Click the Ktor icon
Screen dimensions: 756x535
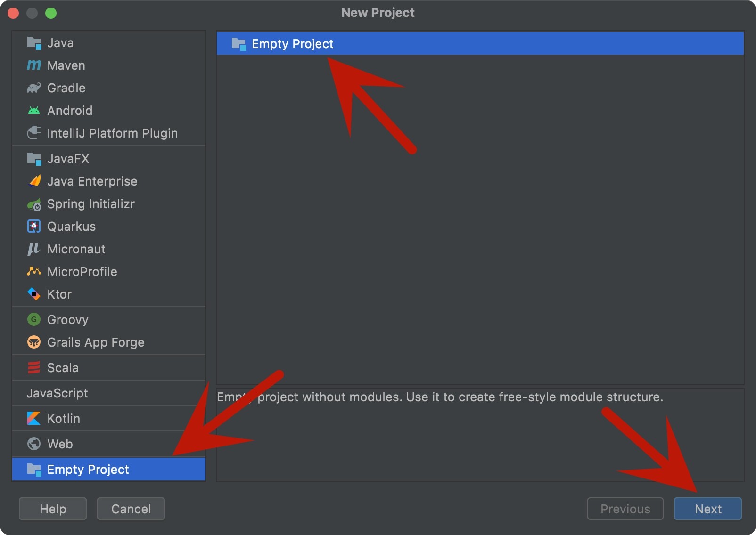point(34,294)
